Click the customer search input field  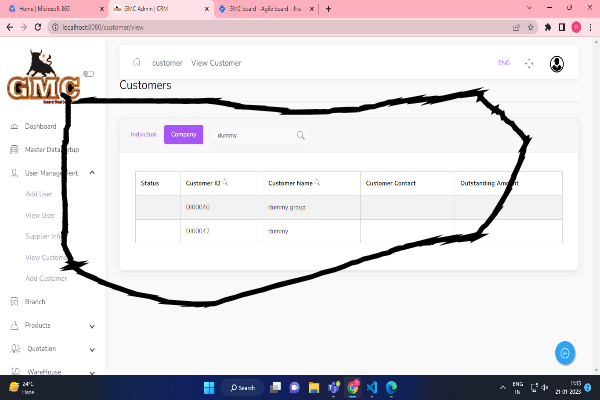[250, 135]
